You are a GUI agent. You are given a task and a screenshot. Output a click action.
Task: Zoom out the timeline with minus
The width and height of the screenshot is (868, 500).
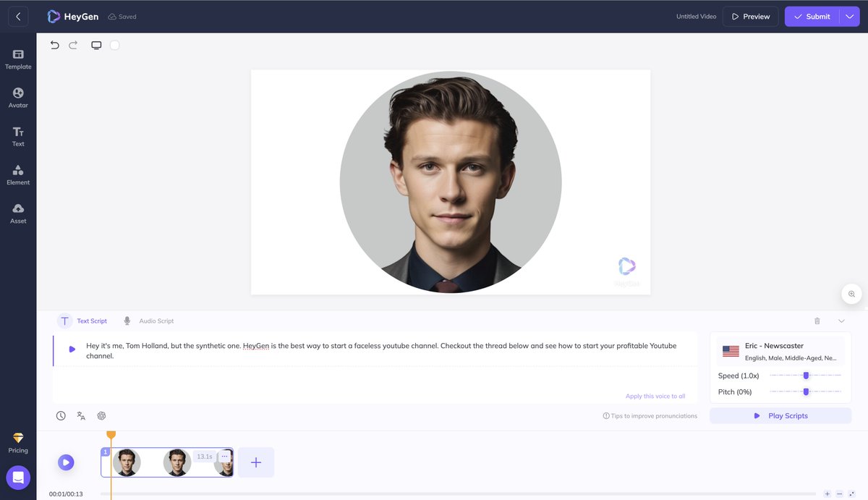[840, 493]
